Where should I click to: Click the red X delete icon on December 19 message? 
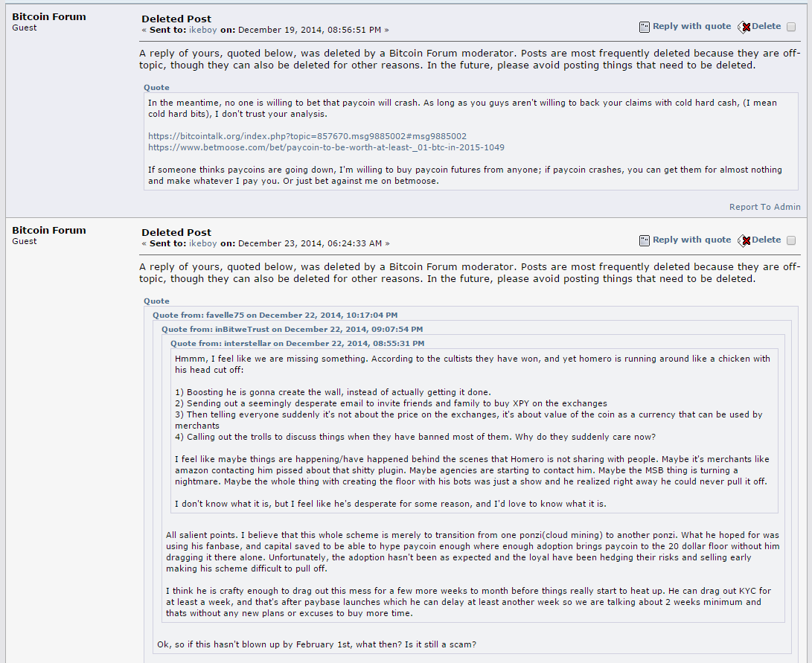(744, 27)
